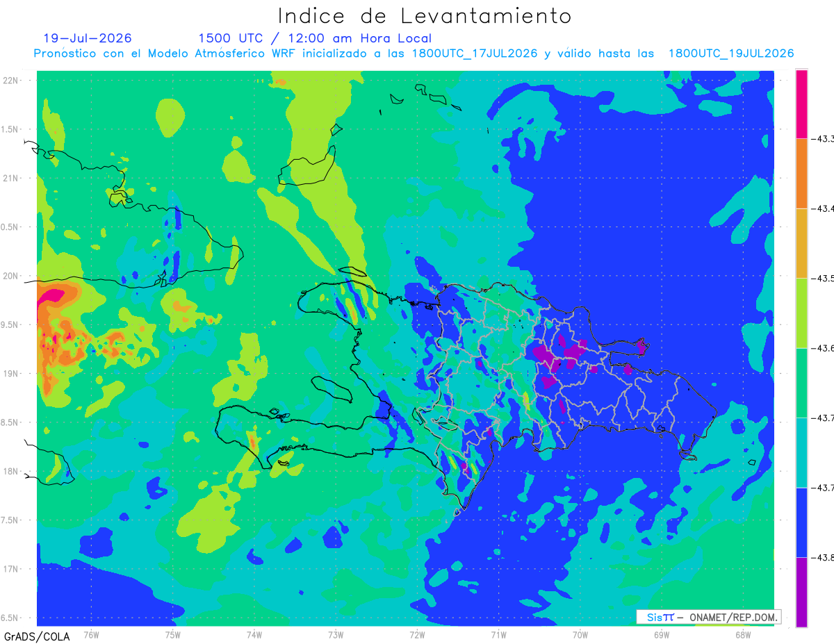Screen dimensions: 834x644
Task: Click the '74W' longitude label
Action: pyautogui.click(x=254, y=634)
